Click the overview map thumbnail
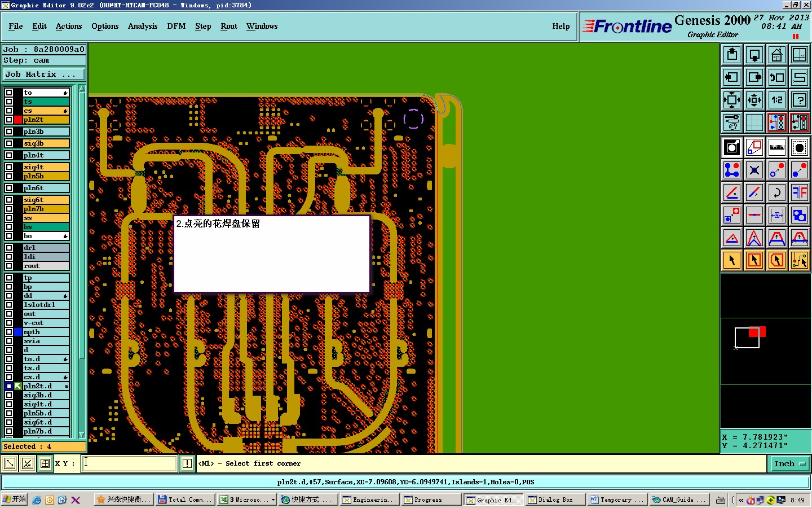Screen dimensions: 812x508 pos(766,351)
